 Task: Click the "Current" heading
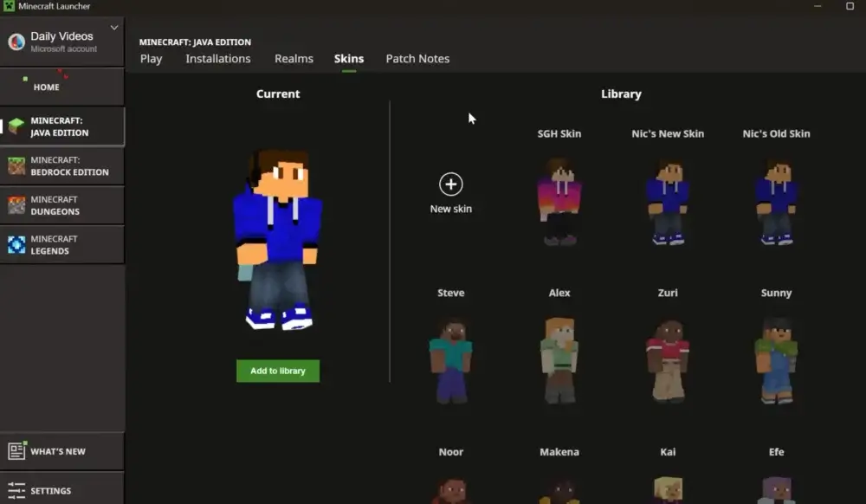coord(278,94)
